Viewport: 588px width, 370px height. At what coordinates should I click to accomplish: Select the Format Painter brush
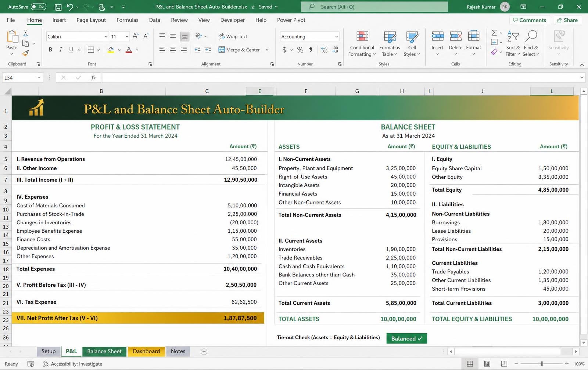click(25, 53)
